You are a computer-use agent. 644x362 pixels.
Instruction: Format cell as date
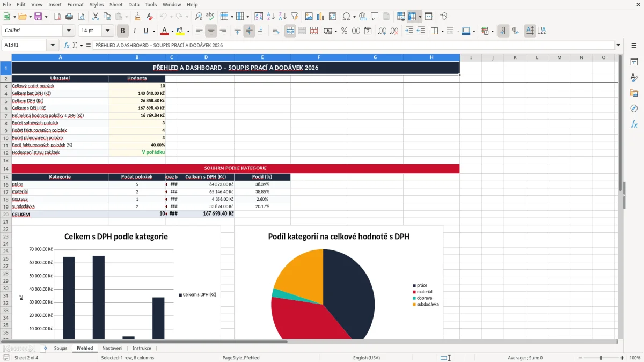pyautogui.click(x=368, y=31)
